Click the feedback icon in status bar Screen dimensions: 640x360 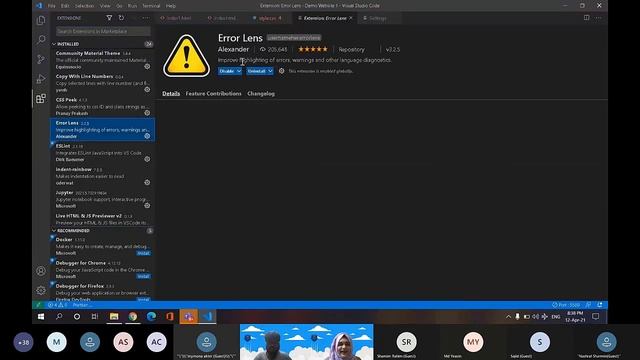click(x=588, y=305)
